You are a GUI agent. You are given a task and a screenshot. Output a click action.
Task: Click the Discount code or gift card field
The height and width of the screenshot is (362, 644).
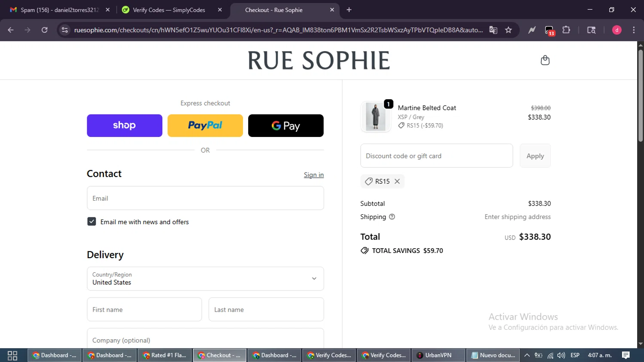click(437, 155)
